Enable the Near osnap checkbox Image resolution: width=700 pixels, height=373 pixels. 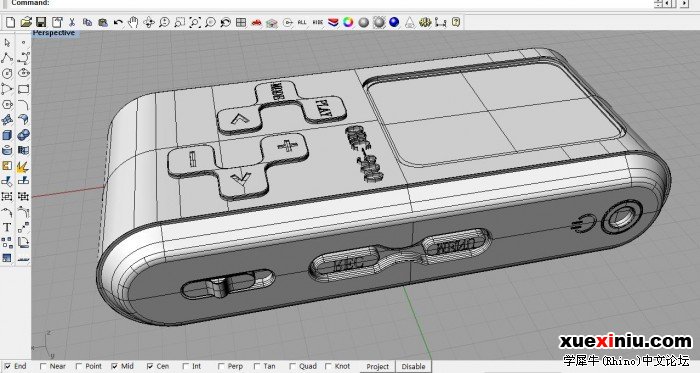43,366
